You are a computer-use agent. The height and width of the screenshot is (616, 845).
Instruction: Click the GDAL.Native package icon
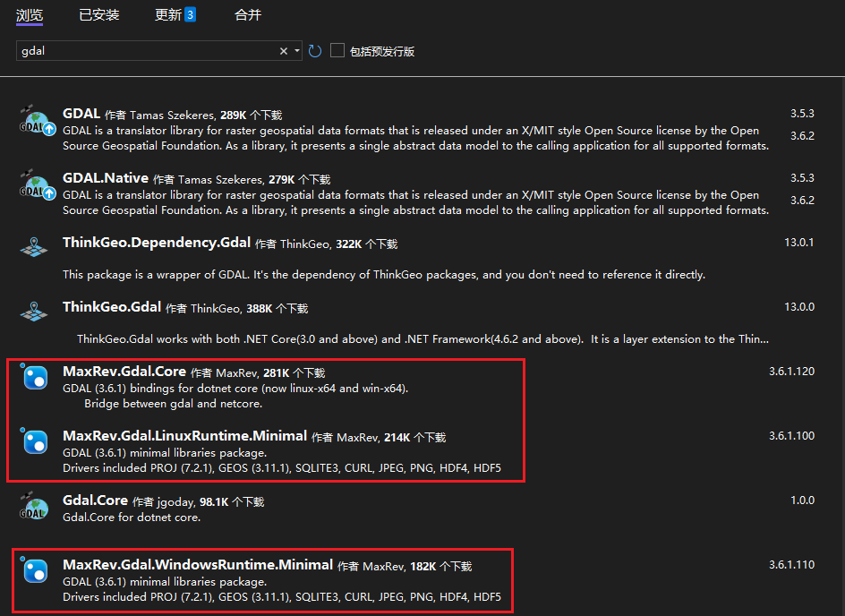pos(34,186)
